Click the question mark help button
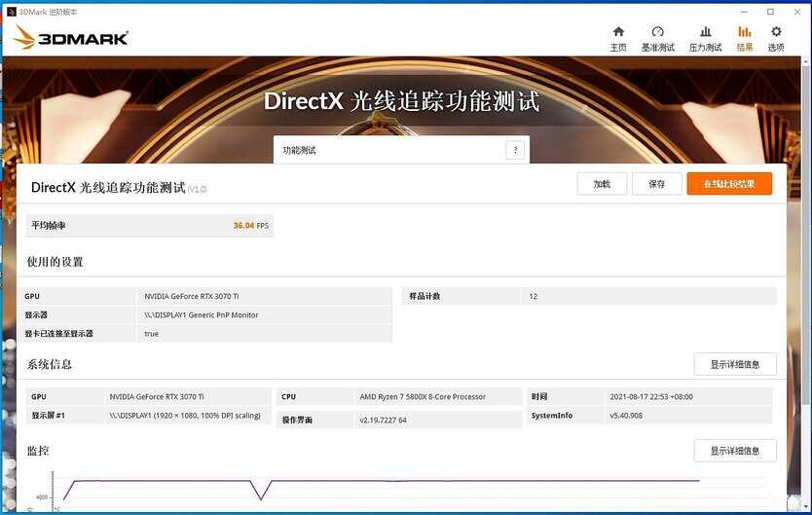Image resolution: width=812 pixels, height=515 pixels. (x=515, y=150)
